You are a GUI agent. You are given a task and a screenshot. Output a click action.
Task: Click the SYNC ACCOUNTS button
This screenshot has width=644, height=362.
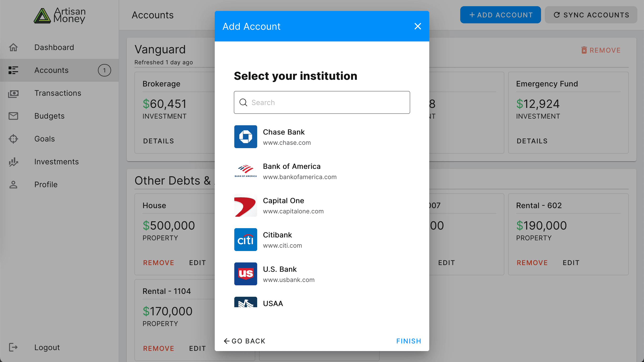(591, 15)
